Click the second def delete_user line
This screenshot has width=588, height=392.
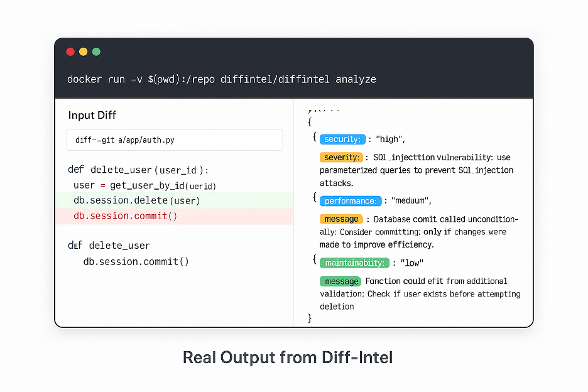pyautogui.click(x=109, y=246)
